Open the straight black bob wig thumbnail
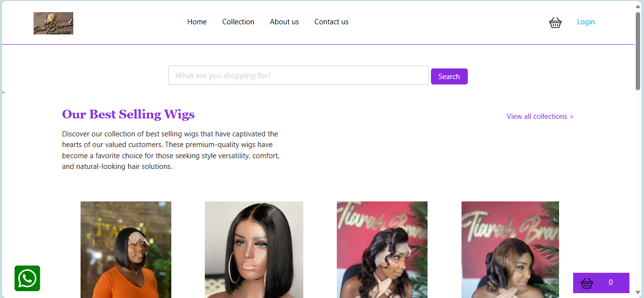The image size is (644, 298). (254, 249)
